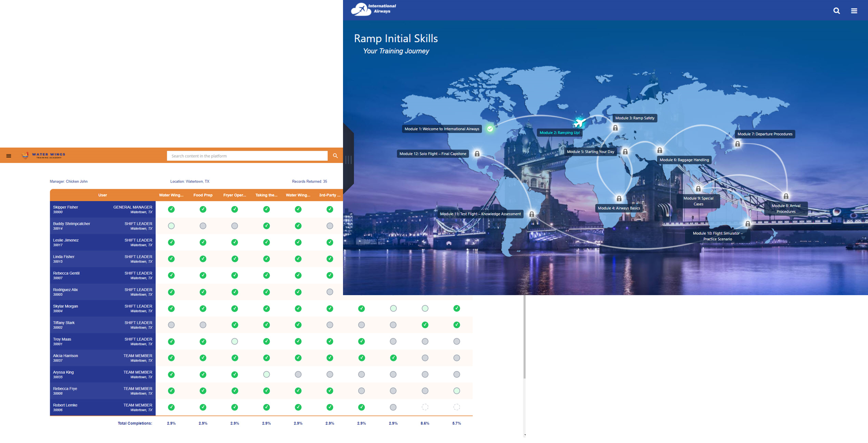Select Module 2 Ramping Up on training map
This screenshot has width=868, height=443.
coord(559,132)
